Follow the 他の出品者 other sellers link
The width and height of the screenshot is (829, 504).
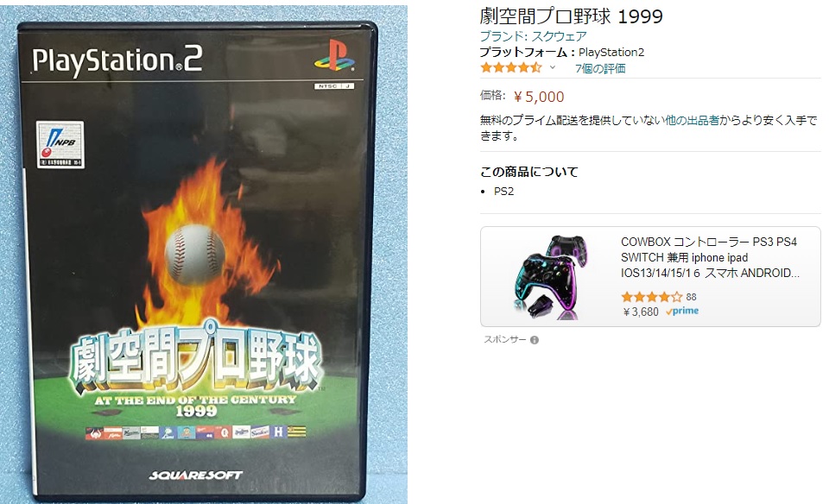click(x=692, y=121)
